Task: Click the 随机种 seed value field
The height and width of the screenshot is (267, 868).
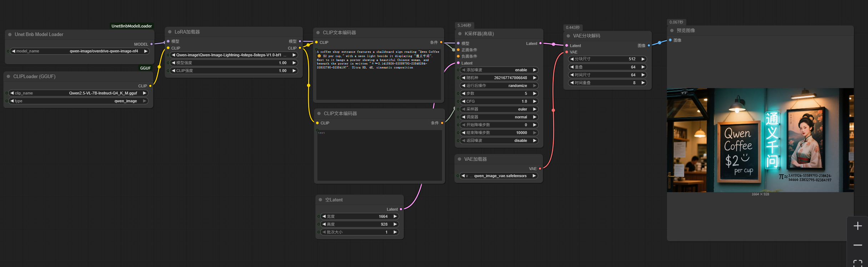Action: pyautogui.click(x=499, y=78)
